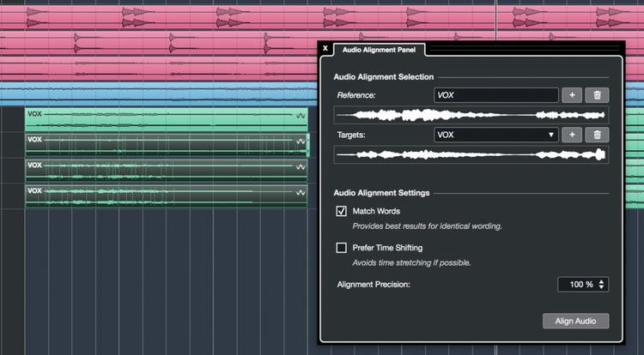Click the Alignment Precision 100 % field

583,285
